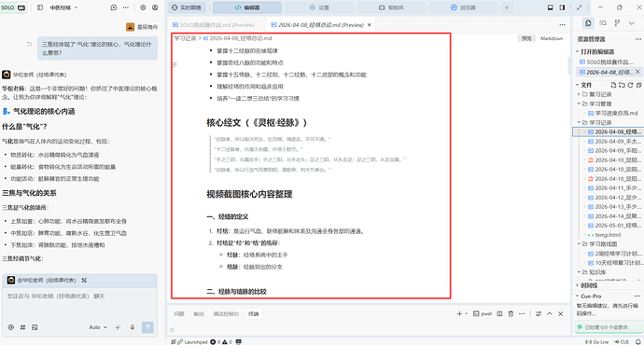Maximize the terminal panel with chevron

(x=550, y=314)
